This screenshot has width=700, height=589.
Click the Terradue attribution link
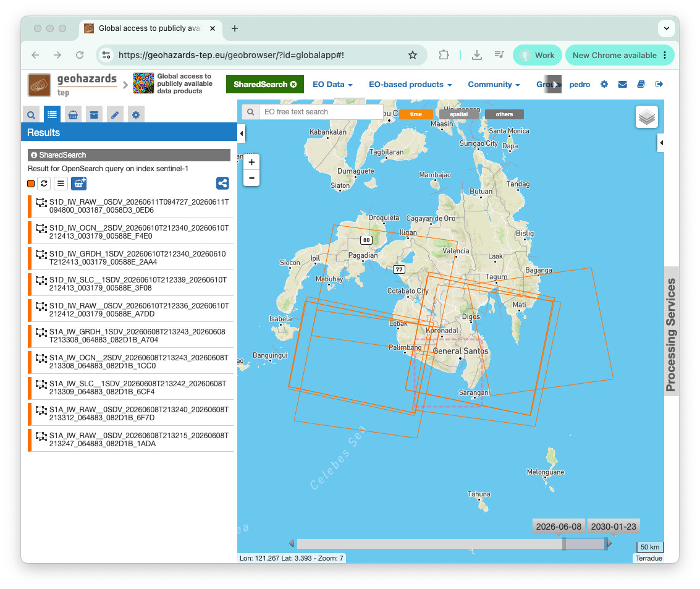tap(649, 558)
